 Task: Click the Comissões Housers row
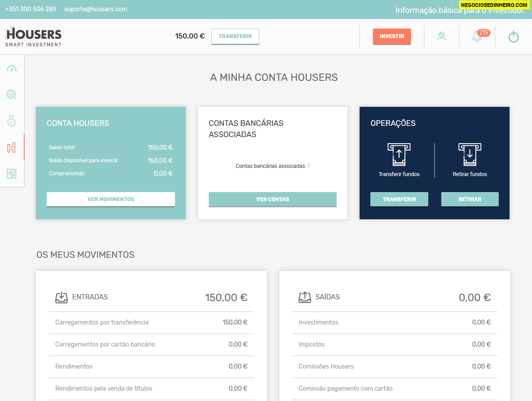coord(395,366)
